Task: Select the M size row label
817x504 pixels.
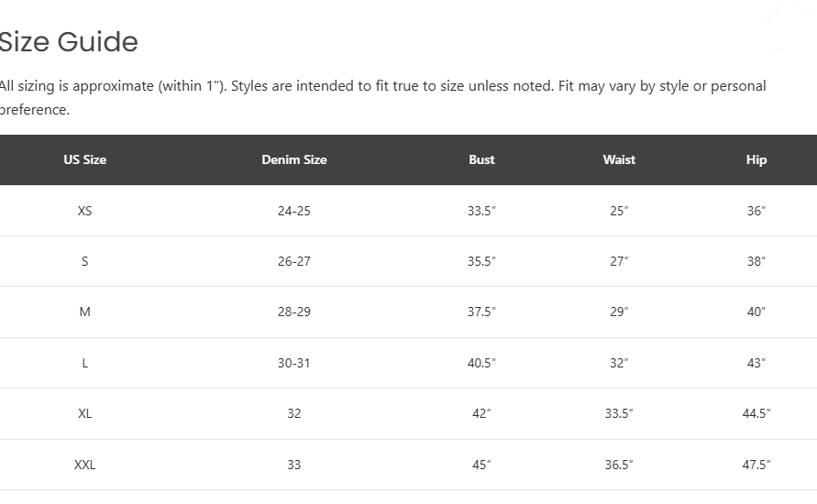Action: click(x=85, y=312)
